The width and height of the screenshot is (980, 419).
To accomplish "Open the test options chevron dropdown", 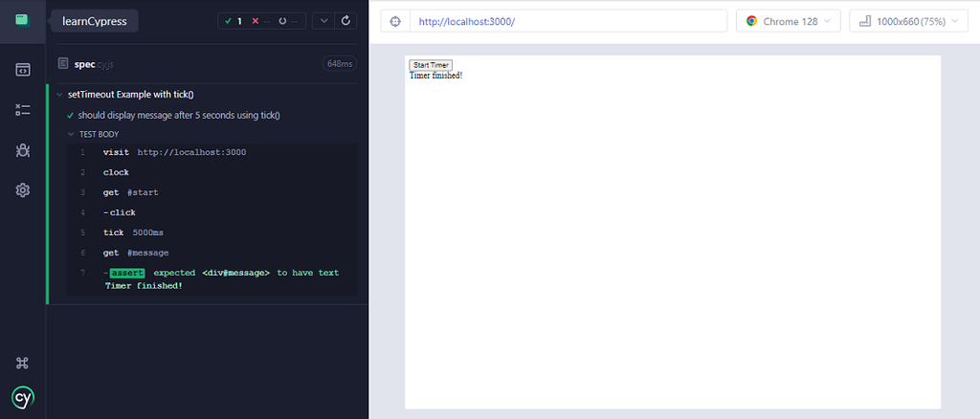I will (x=323, y=21).
